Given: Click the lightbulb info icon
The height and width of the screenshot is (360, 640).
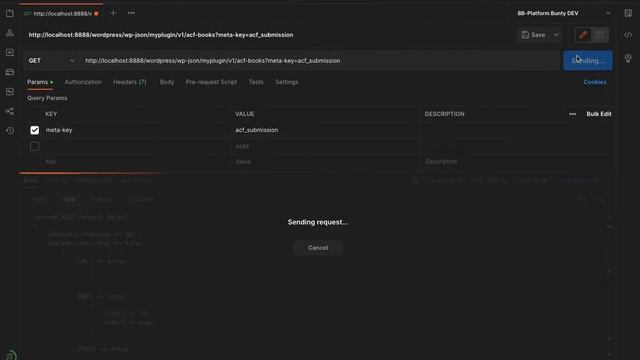Looking at the screenshot, I should pos(628,58).
